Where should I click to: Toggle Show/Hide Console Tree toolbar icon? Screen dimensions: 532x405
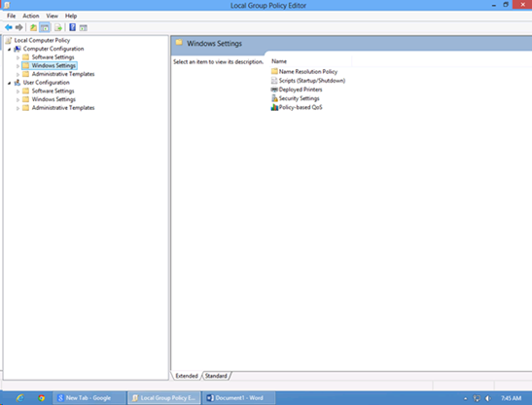tap(45, 27)
